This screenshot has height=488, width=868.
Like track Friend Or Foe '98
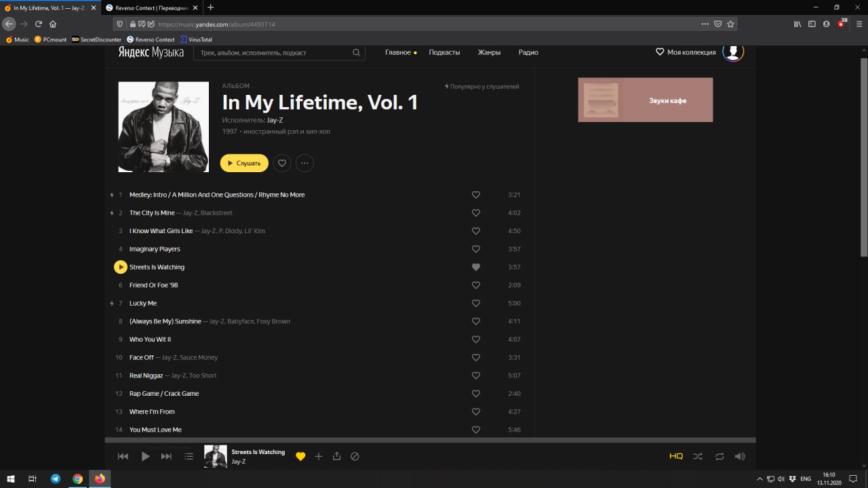click(476, 285)
